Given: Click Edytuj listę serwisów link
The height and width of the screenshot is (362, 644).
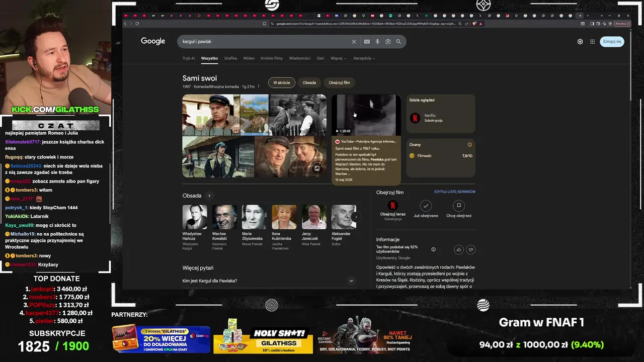Looking at the screenshot, I should 455,192.
